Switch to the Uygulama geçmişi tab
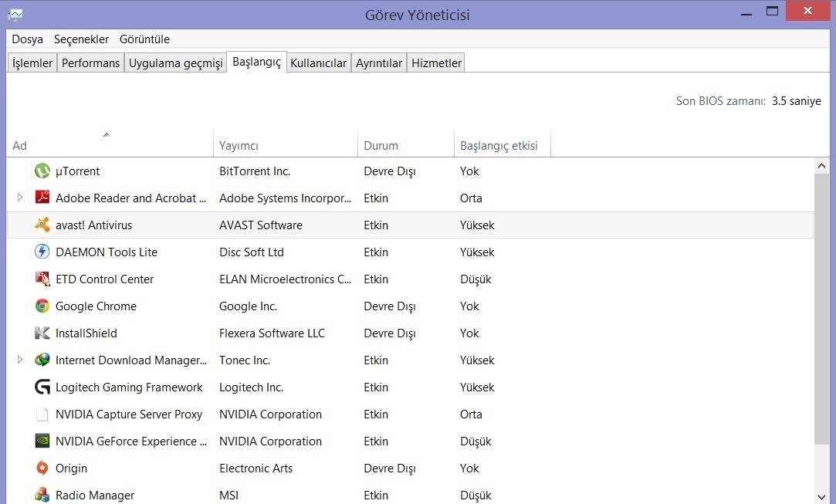 point(175,63)
